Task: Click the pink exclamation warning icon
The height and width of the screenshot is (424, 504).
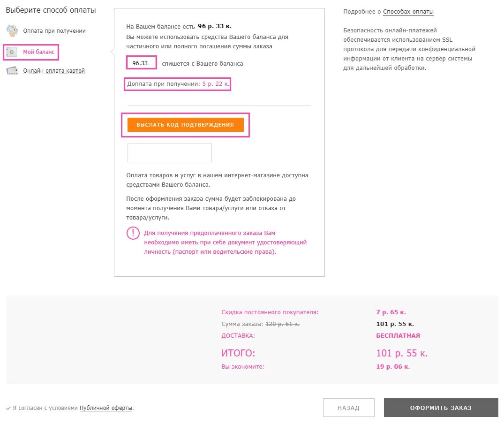Action: coord(133,233)
